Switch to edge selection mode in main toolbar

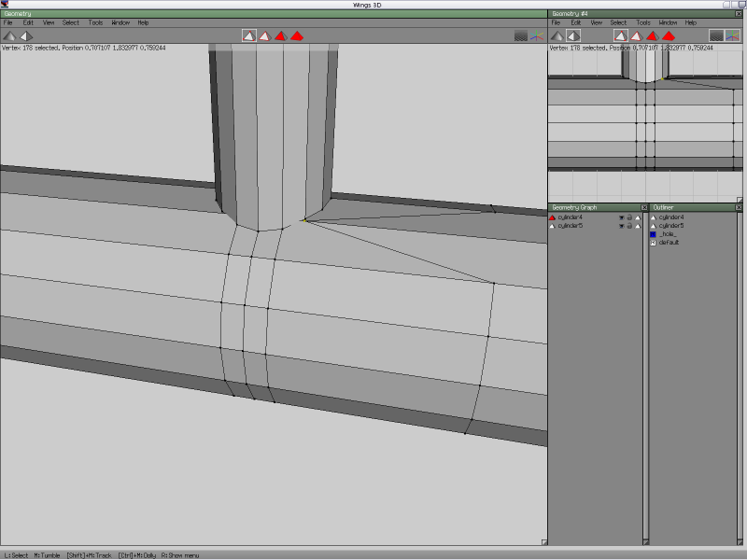[x=265, y=35]
